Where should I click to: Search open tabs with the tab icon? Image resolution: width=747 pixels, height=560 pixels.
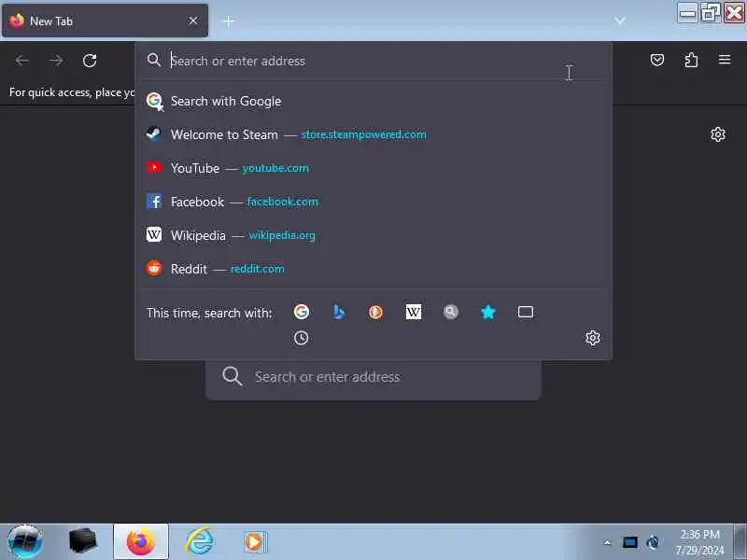tap(526, 312)
